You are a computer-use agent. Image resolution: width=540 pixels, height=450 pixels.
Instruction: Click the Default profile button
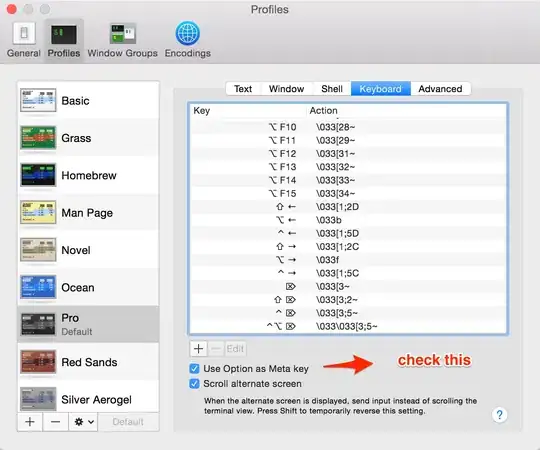click(128, 422)
